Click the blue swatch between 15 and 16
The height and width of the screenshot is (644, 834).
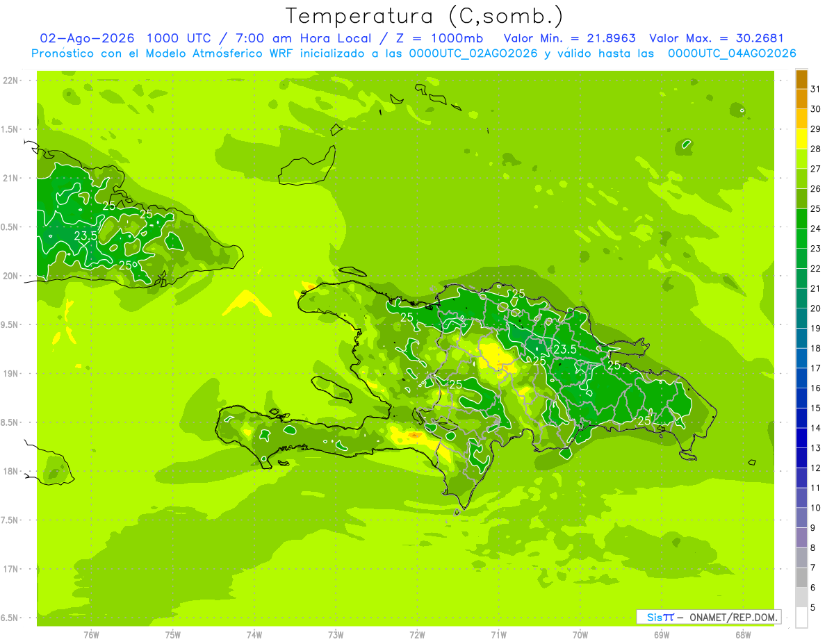pyautogui.click(x=801, y=398)
